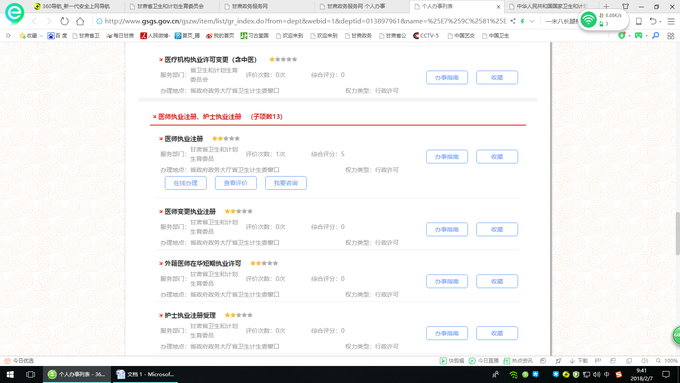The height and width of the screenshot is (383, 680).
Task: Open 办事指南 for 医疗机构执业许可变更
Action: click(x=447, y=77)
